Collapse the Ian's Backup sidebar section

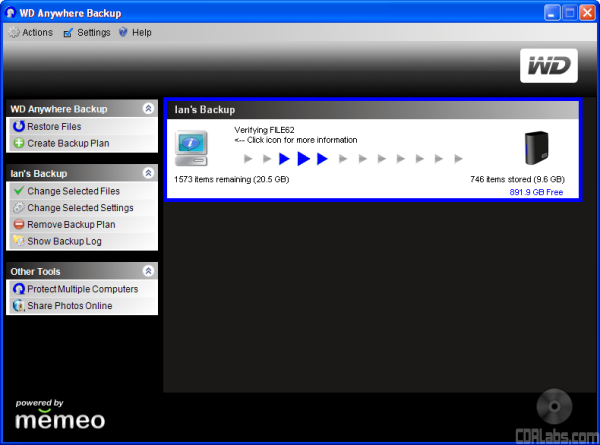pos(148,173)
